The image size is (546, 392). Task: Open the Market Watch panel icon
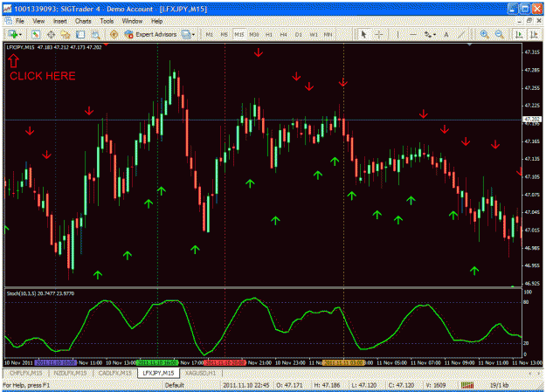(x=36, y=34)
